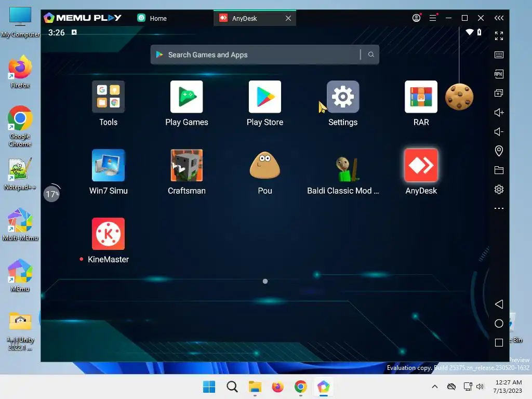Open the GPS location tool
532x399 pixels.
499,151
